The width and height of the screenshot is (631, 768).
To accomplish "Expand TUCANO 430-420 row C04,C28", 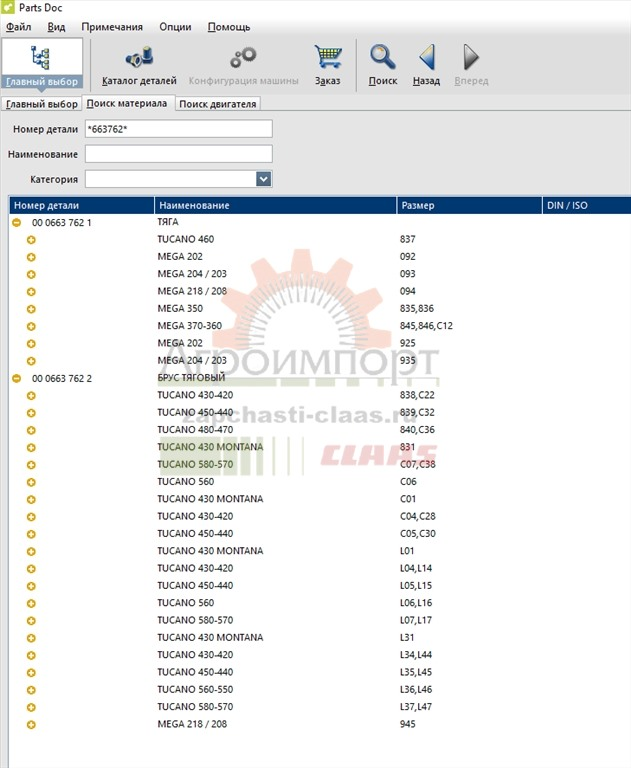I will 31,517.
